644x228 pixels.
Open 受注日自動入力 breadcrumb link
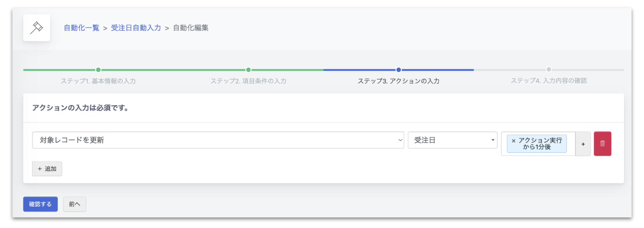[x=136, y=28]
